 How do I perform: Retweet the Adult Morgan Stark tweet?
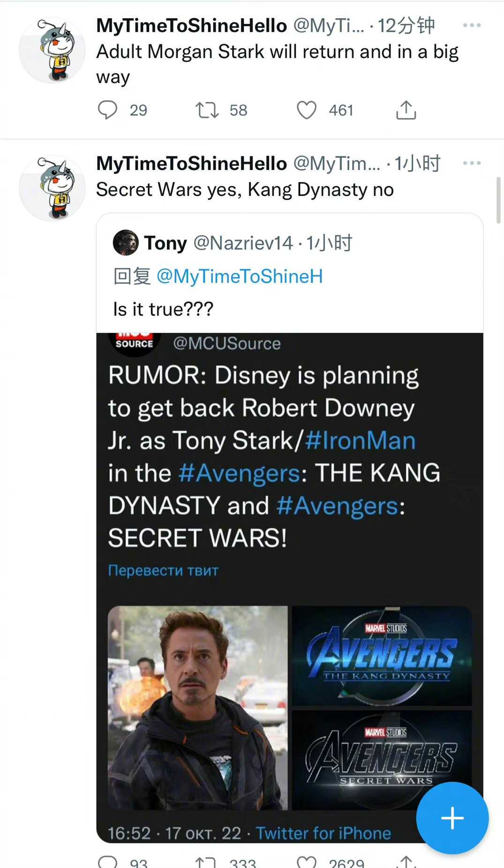click(207, 110)
